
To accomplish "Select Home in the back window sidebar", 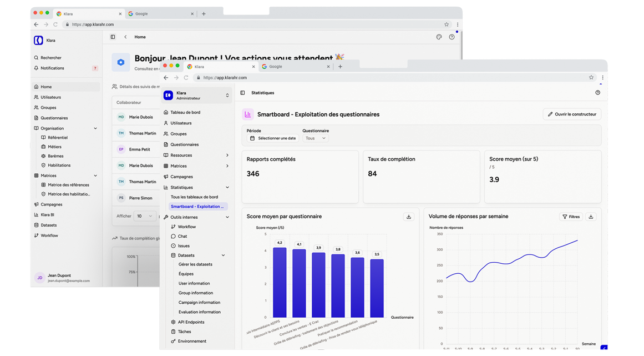I will pyautogui.click(x=65, y=87).
